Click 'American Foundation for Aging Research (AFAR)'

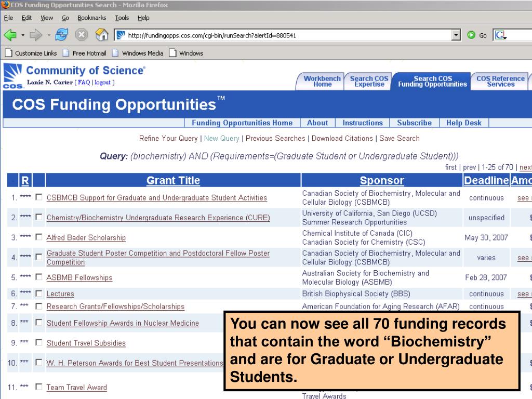coord(381,307)
